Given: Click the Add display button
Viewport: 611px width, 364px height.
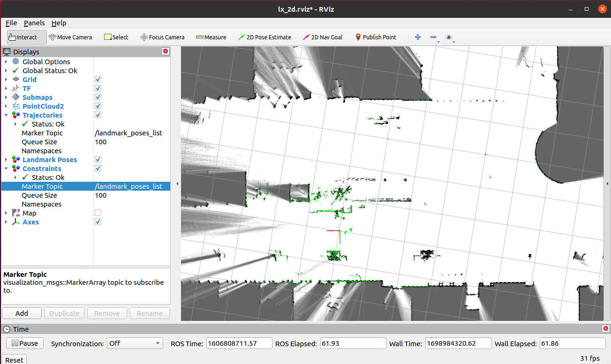Looking at the screenshot, I should click(x=22, y=313).
